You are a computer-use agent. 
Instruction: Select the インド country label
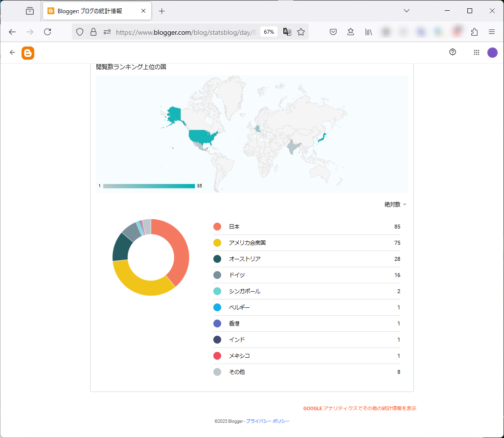point(236,340)
